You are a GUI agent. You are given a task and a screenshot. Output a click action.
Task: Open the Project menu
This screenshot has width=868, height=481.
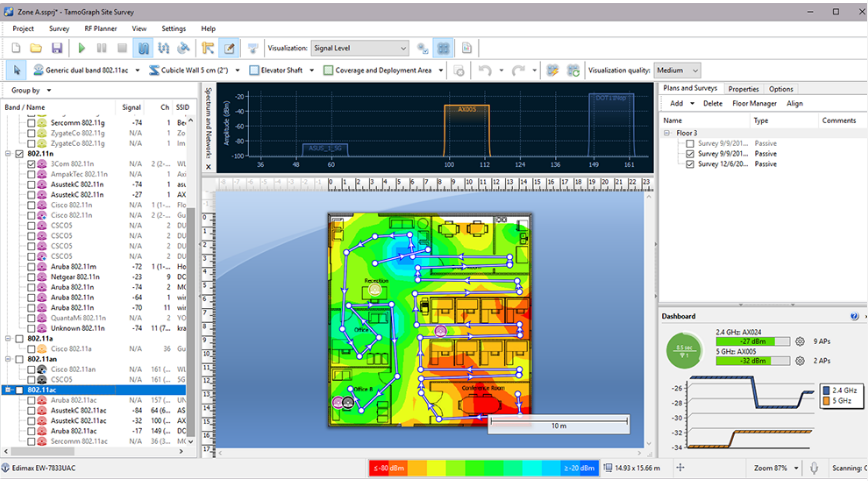click(x=23, y=29)
